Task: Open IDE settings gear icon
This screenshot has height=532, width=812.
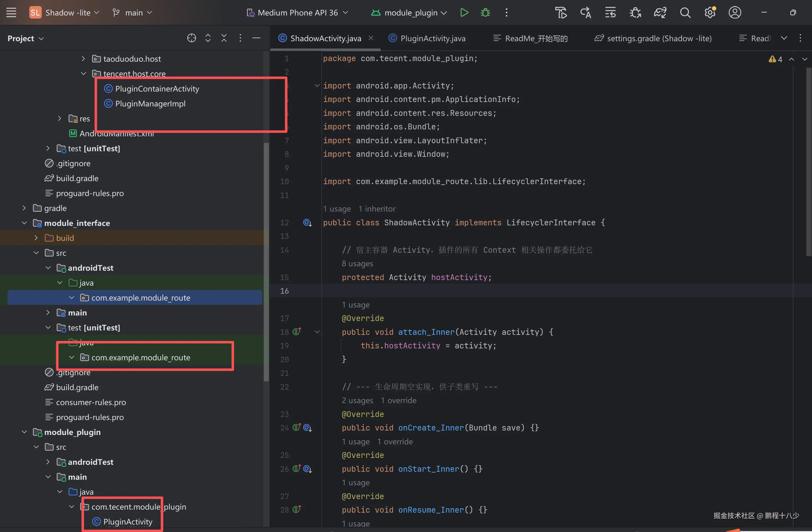Action: [710, 13]
